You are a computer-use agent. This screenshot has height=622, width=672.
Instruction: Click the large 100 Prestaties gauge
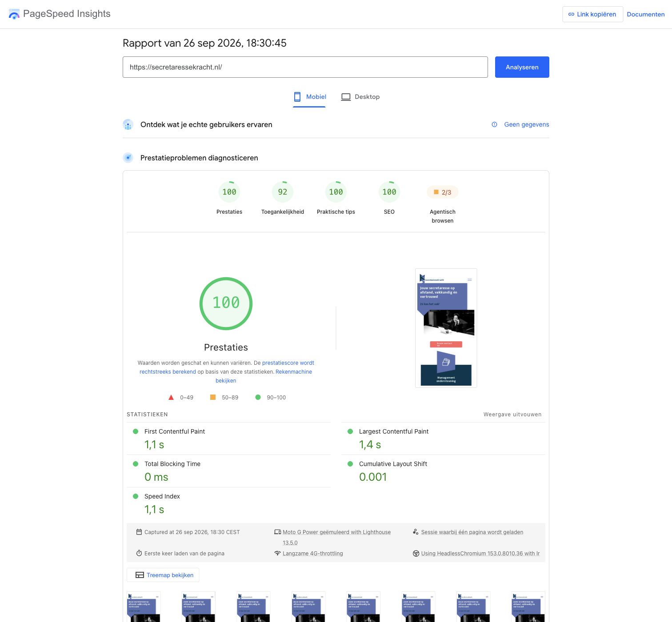click(226, 303)
